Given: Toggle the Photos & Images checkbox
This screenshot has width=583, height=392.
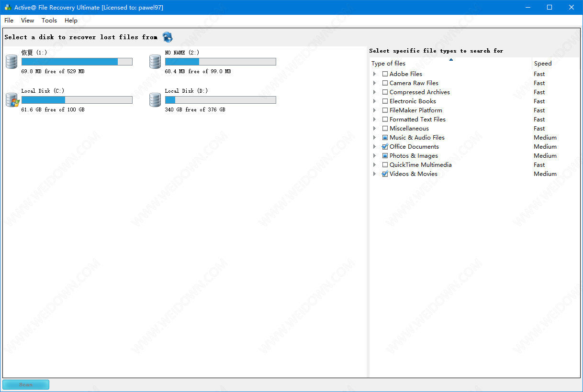Looking at the screenshot, I should 385,156.
